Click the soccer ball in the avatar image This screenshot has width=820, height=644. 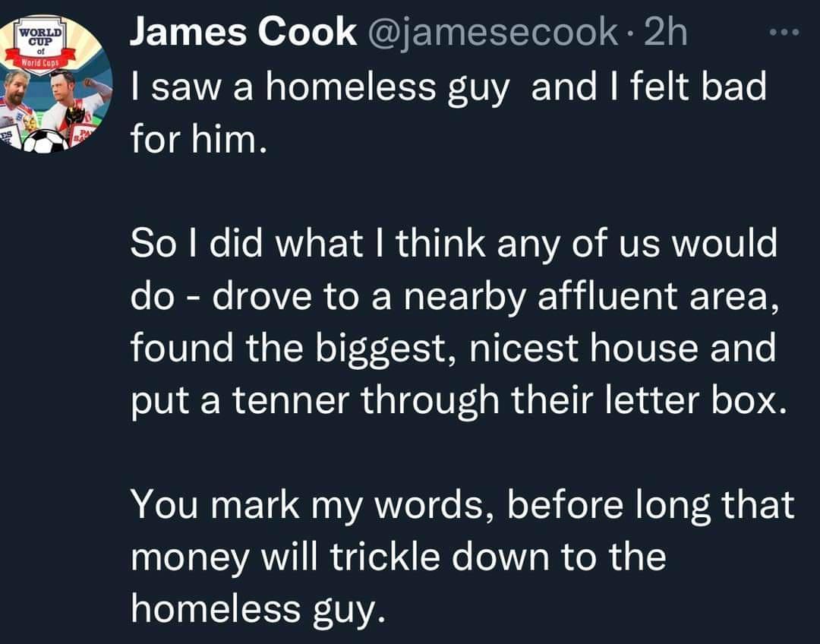pos(47,138)
